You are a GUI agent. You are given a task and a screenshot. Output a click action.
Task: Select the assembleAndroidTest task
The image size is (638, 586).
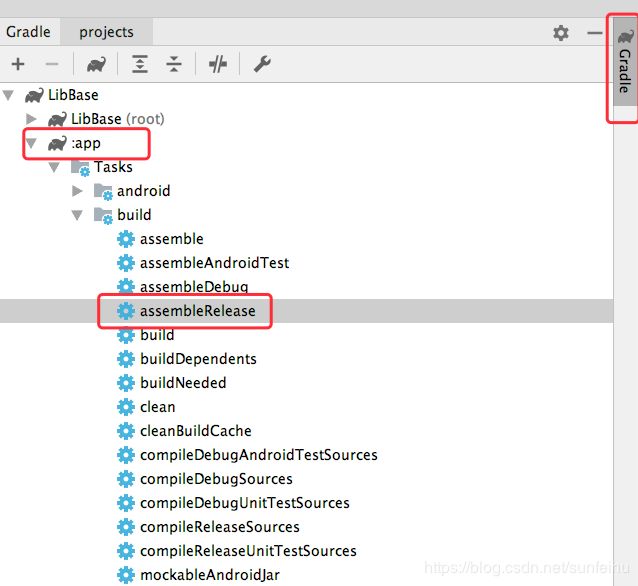click(306, 263)
